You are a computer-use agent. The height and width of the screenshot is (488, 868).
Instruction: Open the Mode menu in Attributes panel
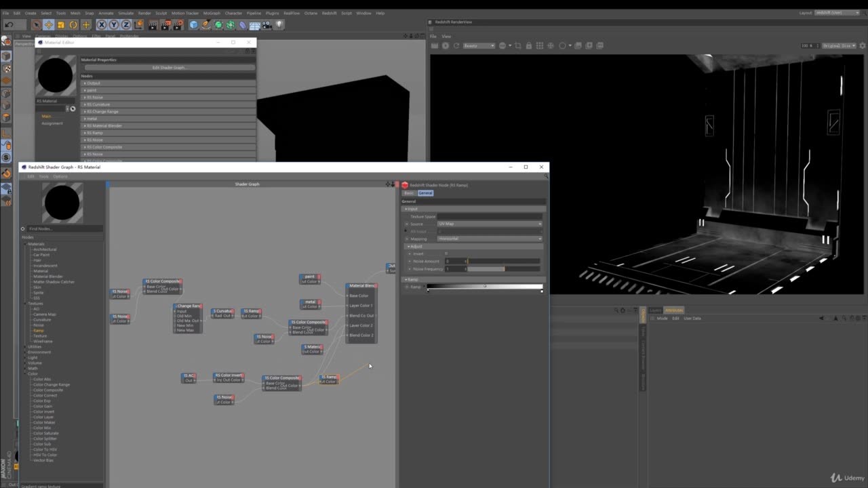662,319
